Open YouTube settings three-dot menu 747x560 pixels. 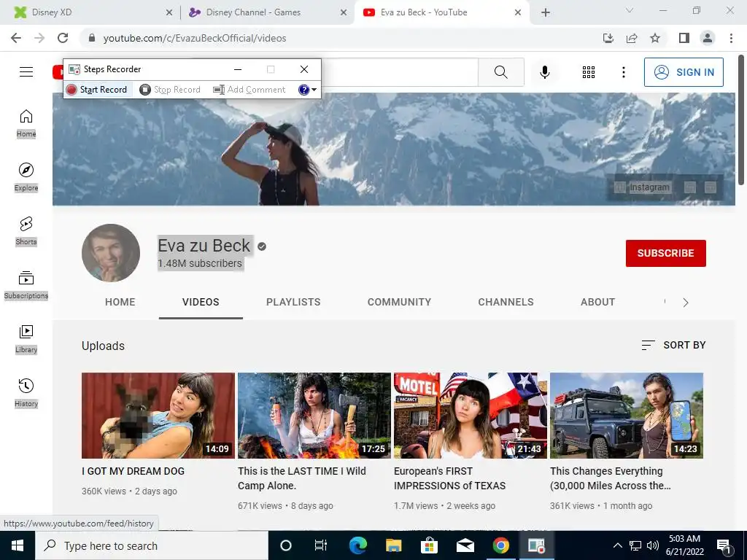pos(624,72)
